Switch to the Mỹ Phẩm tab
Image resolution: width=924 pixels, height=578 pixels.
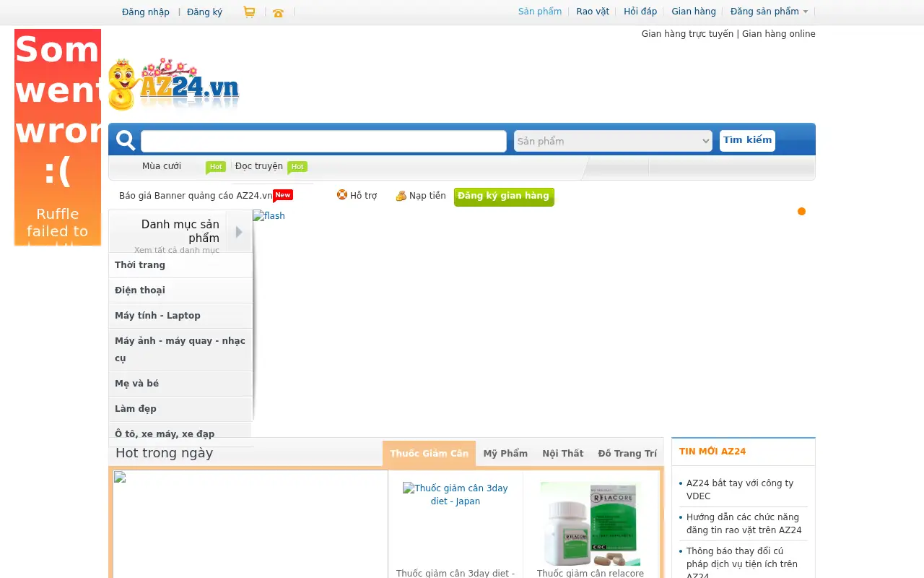pos(505,454)
